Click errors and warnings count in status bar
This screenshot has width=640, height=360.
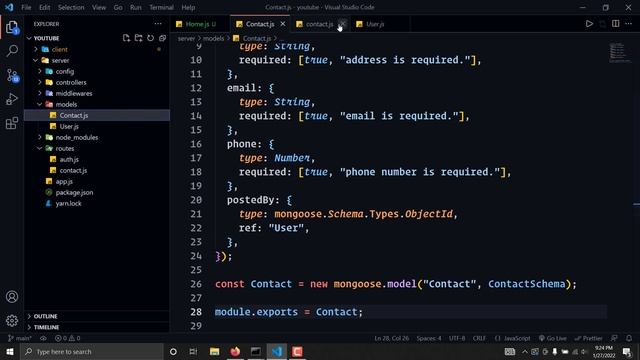67,338
